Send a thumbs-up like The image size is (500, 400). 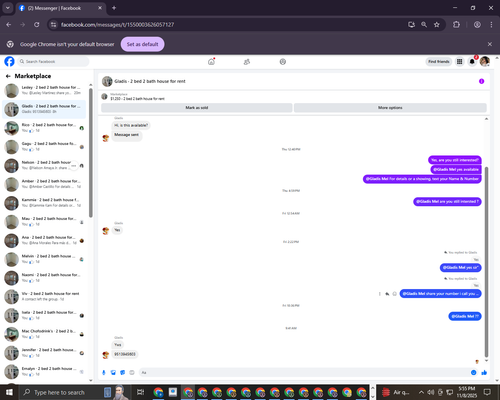[x=484, y=372]
